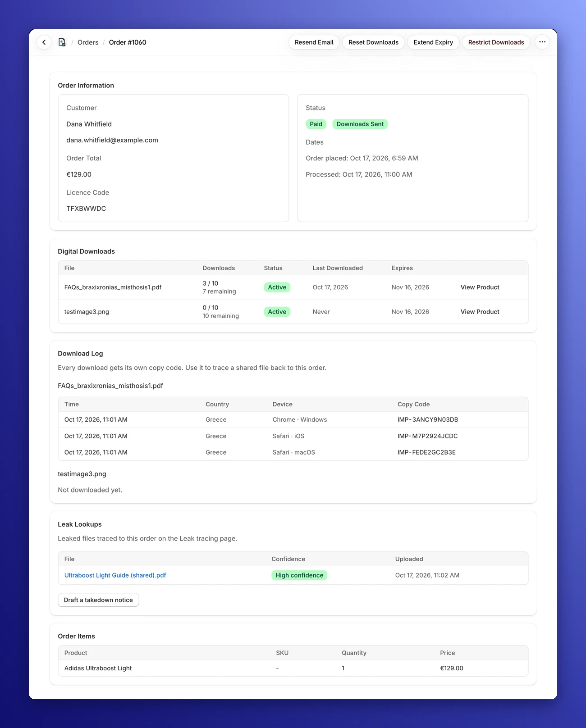Image resolution: width=586 pixels, height=728 pixels.
Task: Click Reset Downloads
Action: 374,42
